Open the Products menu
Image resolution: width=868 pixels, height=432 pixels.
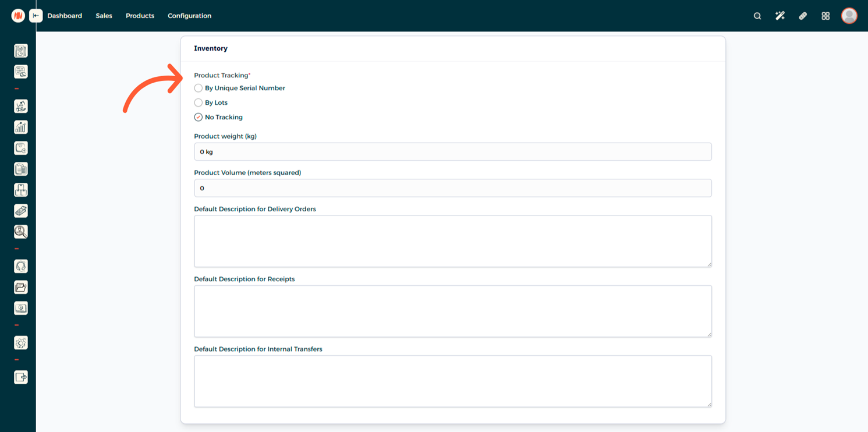click(x=140, y=16)
